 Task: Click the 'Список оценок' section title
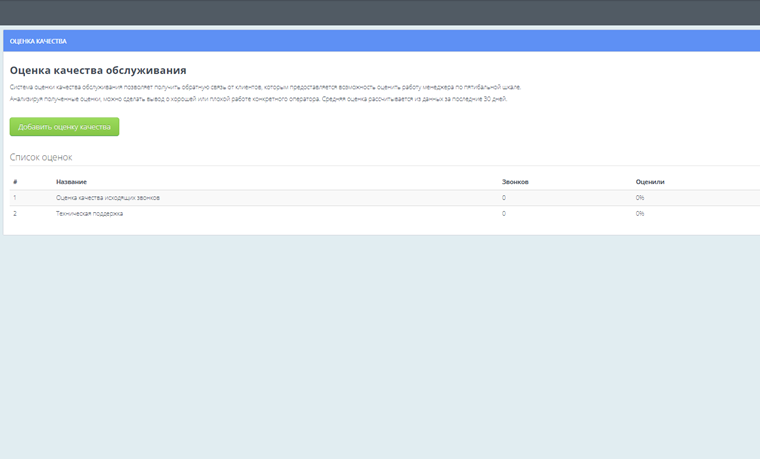(41, 157)
